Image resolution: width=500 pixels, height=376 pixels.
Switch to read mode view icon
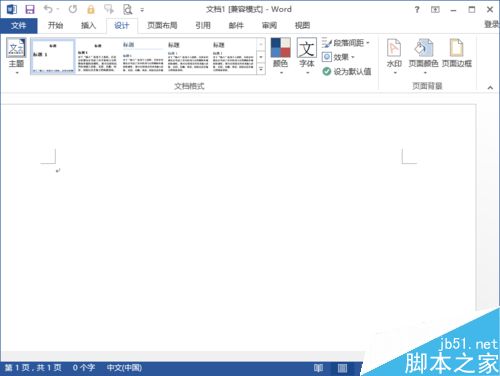click(x=318, y=368)
